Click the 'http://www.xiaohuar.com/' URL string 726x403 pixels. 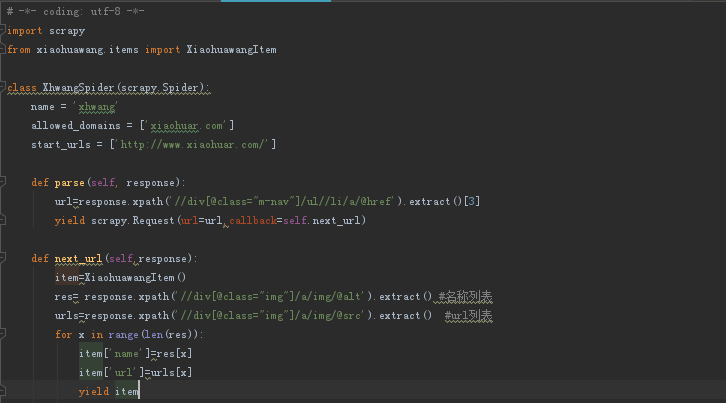193,145
